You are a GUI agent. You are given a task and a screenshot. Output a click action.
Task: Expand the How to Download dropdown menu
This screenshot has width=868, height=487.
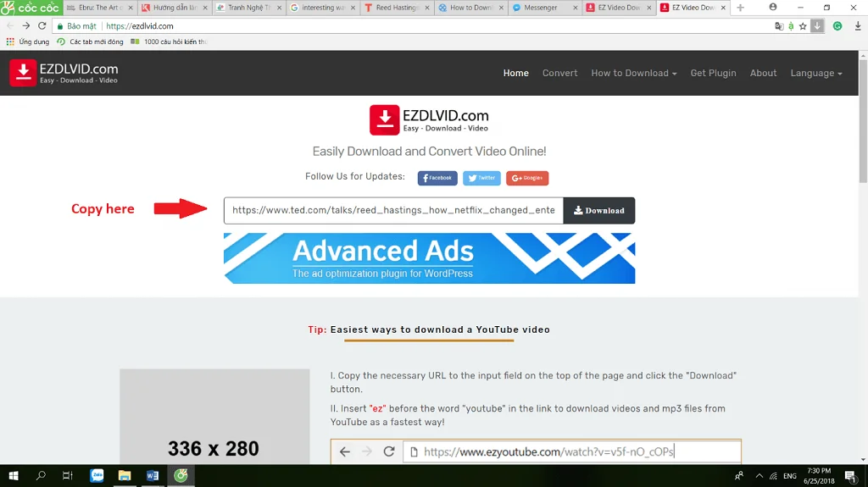tap(634, 73)
